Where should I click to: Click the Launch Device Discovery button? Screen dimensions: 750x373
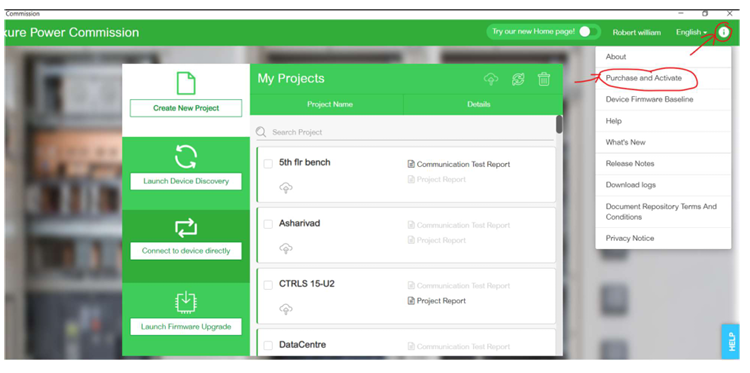pos(186,181)
